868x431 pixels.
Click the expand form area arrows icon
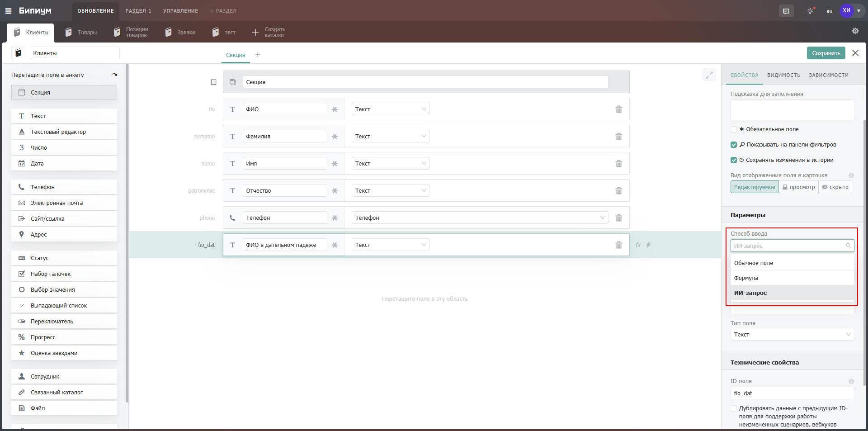[709, 75]
